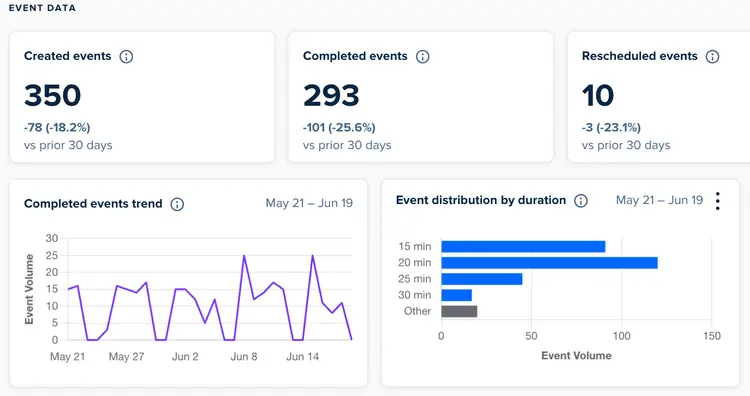Screen dimensions: 750x396
Task: Select the 30 min duration bar
Action: [x=456, y=295]
